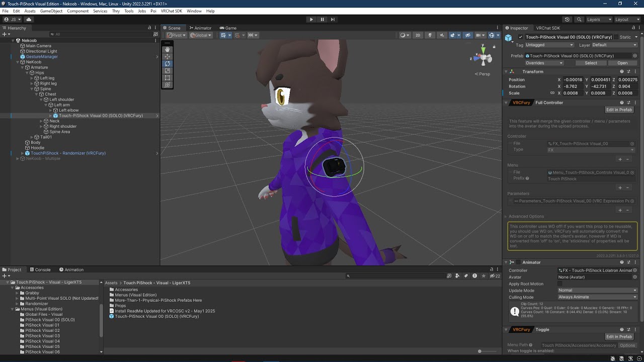Open Undo History icon in top toolbar
This screenshot has height=362, width=644.
coord(567,20)
